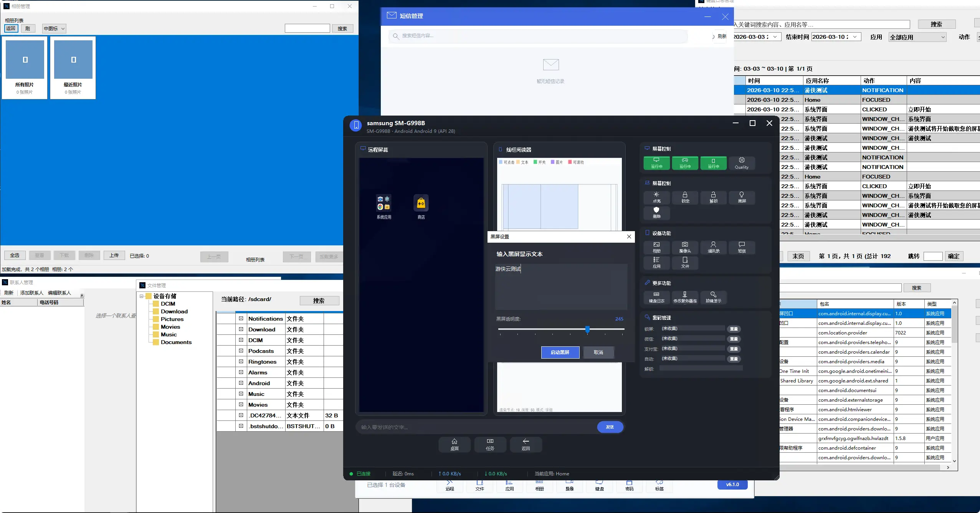Open the 摄像头 camera function
Image resolution: width=980 pixels, height=513 pixels.
click(685, 247)
